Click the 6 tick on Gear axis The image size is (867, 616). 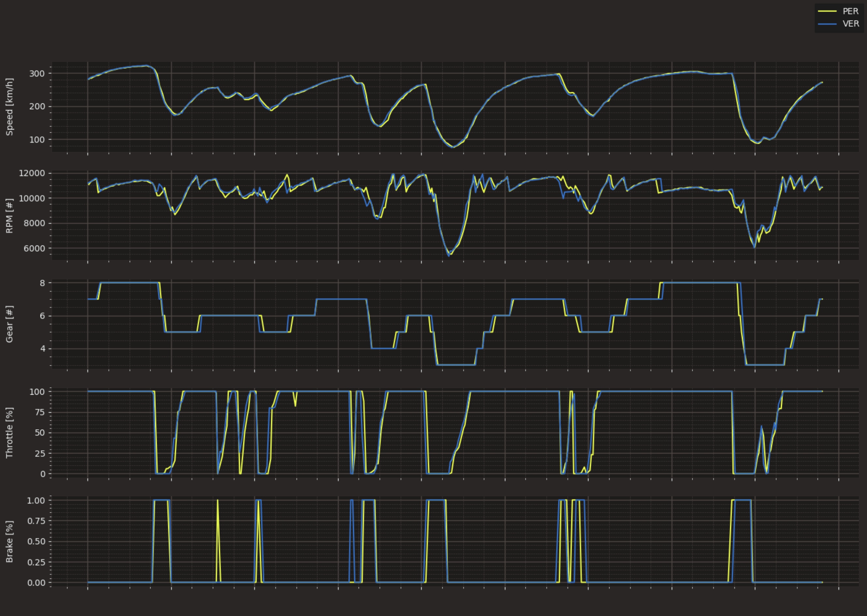coord(42,316)
